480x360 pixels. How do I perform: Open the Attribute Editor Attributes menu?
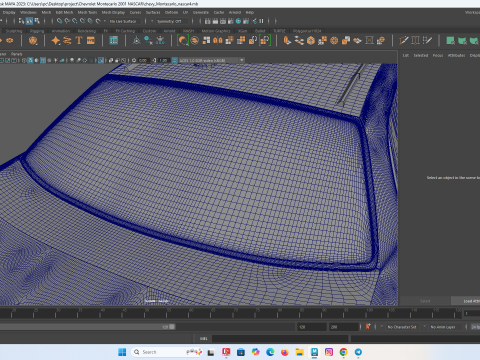coord(456,55)
